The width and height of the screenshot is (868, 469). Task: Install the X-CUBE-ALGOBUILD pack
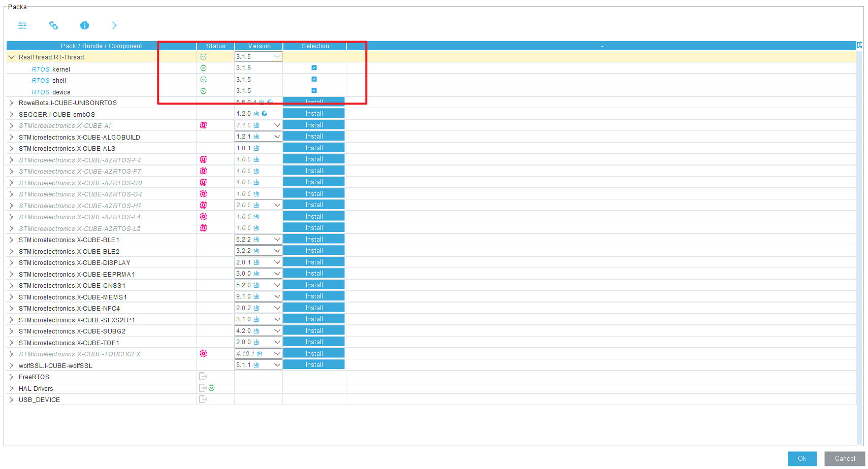314,137
